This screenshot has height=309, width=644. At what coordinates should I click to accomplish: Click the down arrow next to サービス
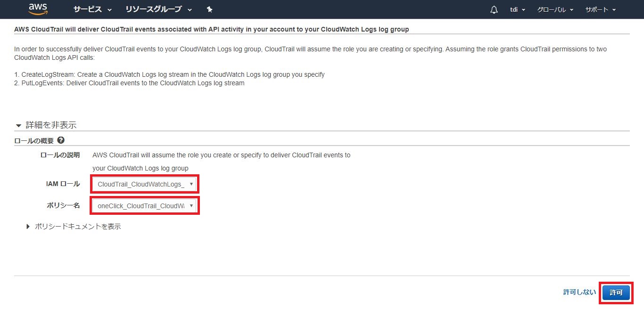click(x=110, y=10)
